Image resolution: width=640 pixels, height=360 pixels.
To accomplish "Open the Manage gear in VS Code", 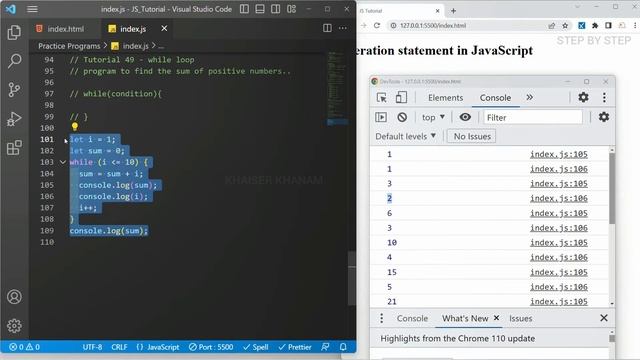I will tap(14, 326).
